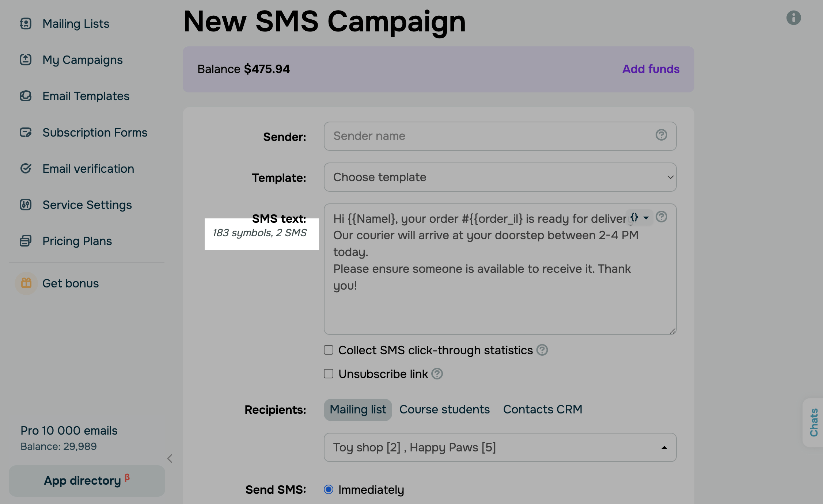This screenshot has height=504, width=823.
Task: Click the Email Templates sidebar icon
Action: [26, 96]
